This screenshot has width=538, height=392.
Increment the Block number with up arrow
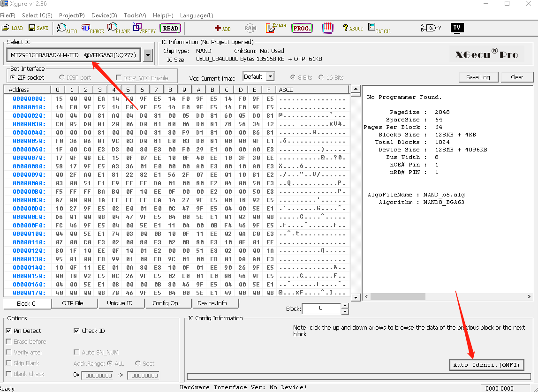pyautogui.click(x=345, y=306)
